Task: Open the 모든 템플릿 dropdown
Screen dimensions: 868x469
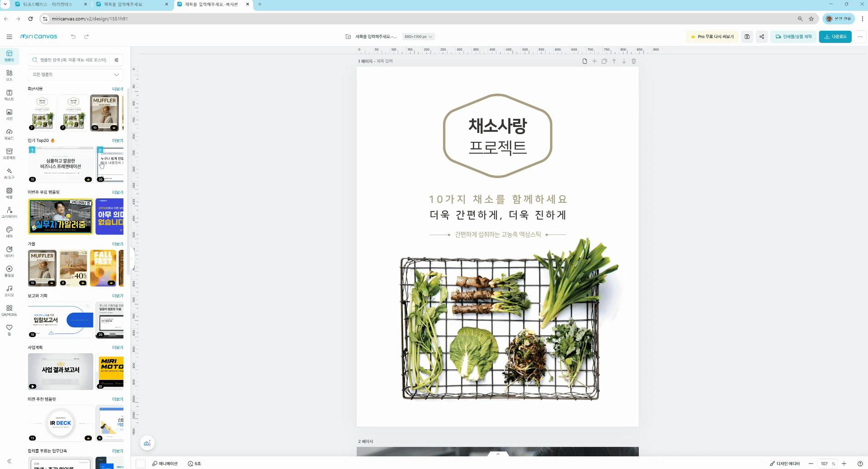Action: tap(75, 75)
